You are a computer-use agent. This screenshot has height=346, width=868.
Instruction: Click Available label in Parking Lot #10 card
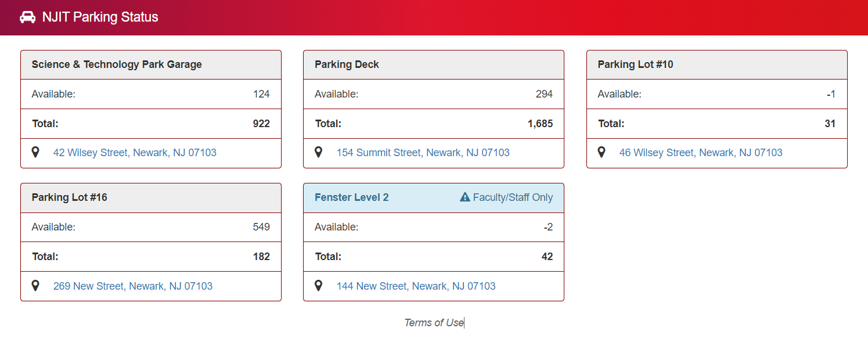tap(620, 94)
